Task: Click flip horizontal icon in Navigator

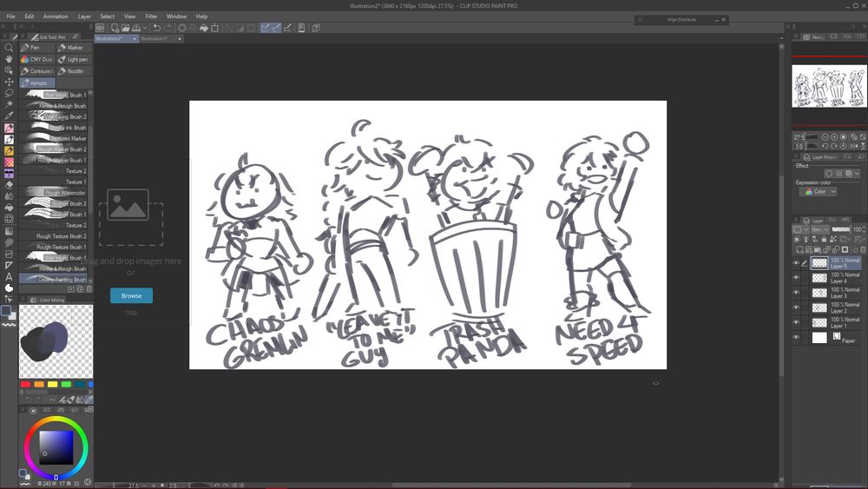Action: tap(853, 146)
